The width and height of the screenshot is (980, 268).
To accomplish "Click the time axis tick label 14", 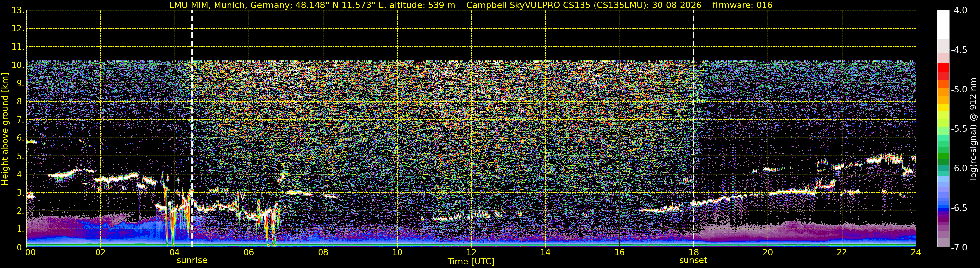I will click(545, 252).
